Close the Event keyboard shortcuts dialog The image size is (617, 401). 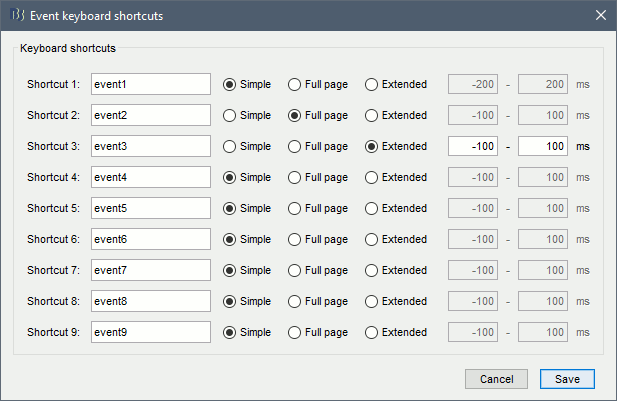(600, 16)
